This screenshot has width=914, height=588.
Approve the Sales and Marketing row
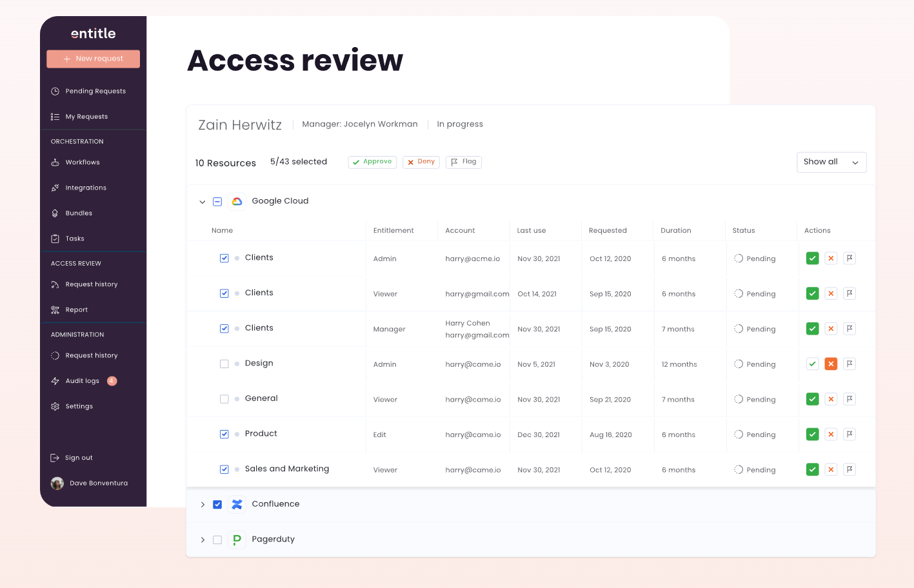[x=813, y=470]
